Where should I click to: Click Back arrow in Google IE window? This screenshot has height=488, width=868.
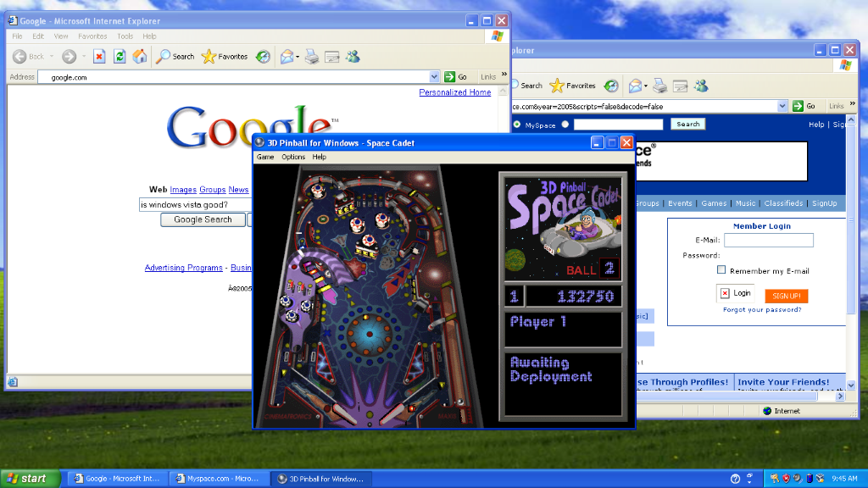pos(20,57)
